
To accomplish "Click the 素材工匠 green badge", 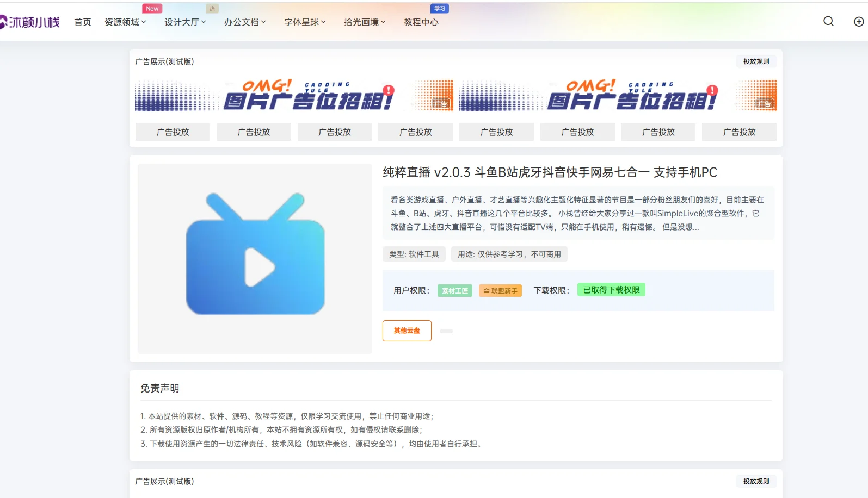I will [x=454, y=291].
